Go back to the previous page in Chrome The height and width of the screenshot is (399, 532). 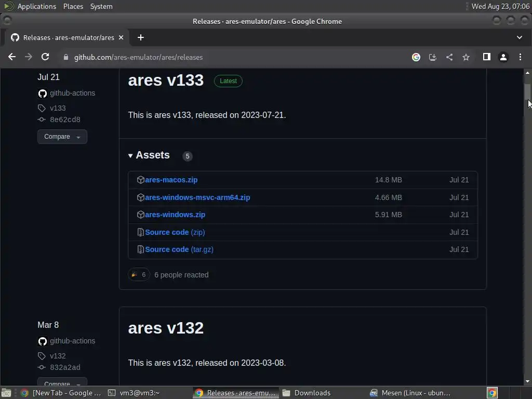click(x=12, y=57)
